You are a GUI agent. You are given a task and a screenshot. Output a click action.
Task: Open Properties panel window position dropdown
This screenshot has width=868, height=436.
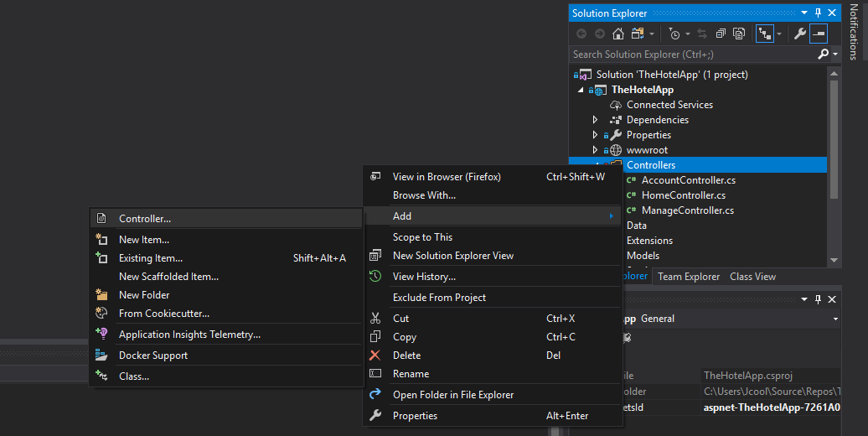(803, 299)
